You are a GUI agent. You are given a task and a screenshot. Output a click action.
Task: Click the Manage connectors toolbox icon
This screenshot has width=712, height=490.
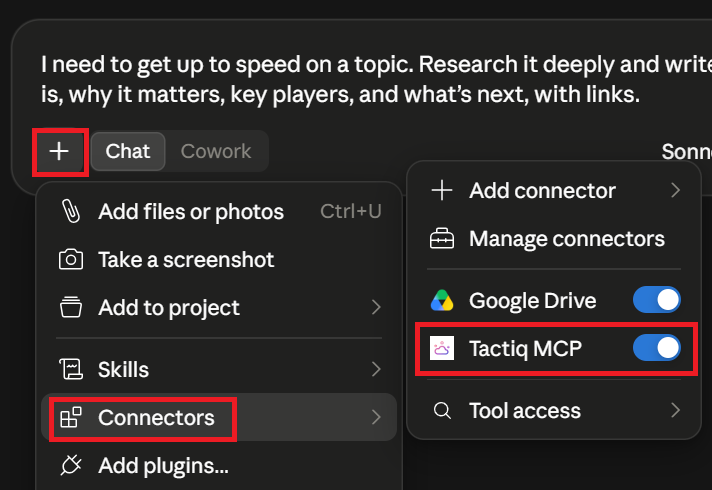pos(442,238)
